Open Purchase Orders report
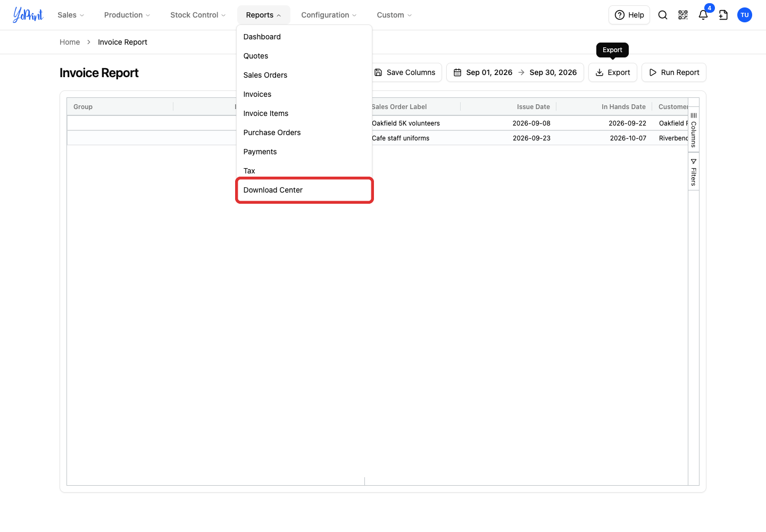Screen dimensions: 766x532 pyautogui.click(x=304, y=132)
